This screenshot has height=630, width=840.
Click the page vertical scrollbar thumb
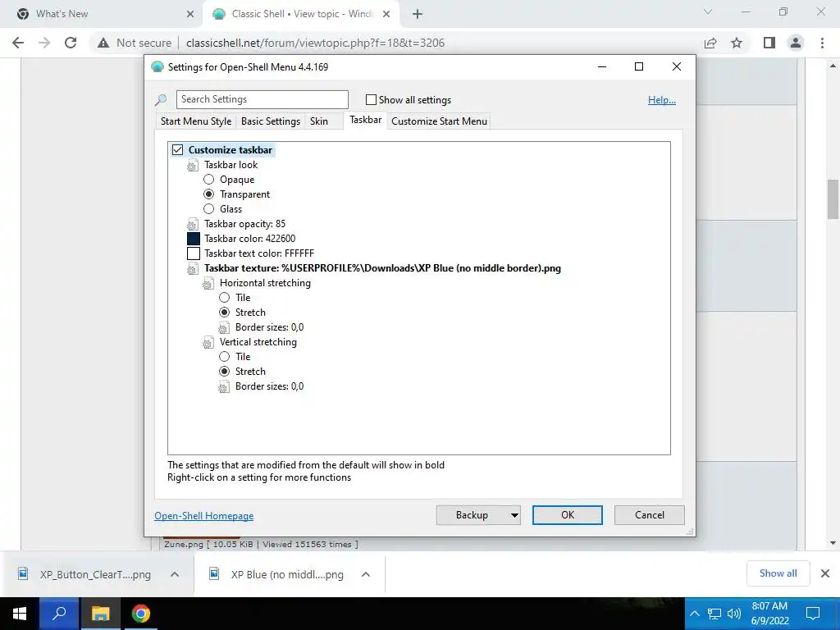pos(833,199)
